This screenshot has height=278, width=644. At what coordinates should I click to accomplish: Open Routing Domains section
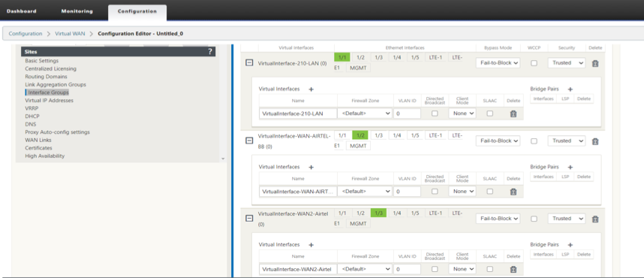coord(46,77)
